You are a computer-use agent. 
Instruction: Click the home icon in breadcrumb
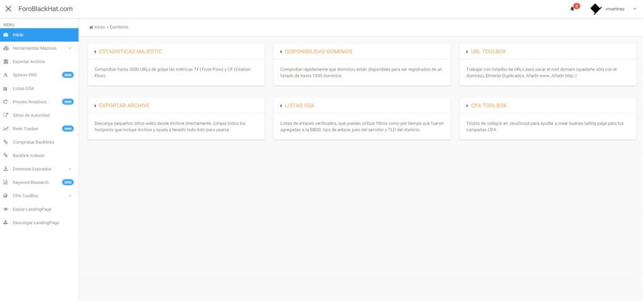coord(91,27)
